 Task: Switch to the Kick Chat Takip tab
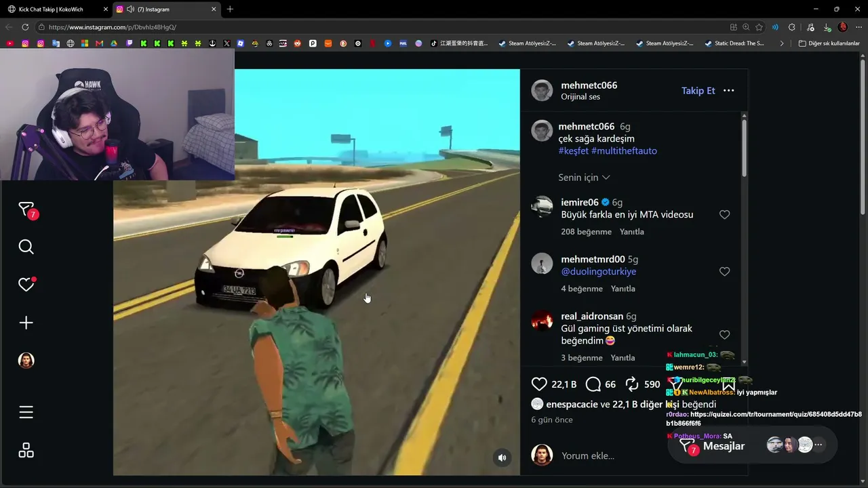[x=57, y=9]
